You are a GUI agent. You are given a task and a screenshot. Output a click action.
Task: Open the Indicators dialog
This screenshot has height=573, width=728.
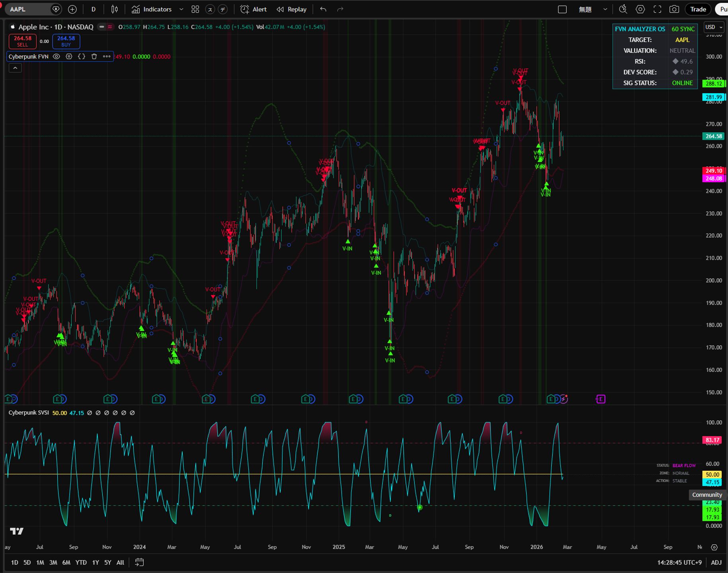(x=152, y=9)
